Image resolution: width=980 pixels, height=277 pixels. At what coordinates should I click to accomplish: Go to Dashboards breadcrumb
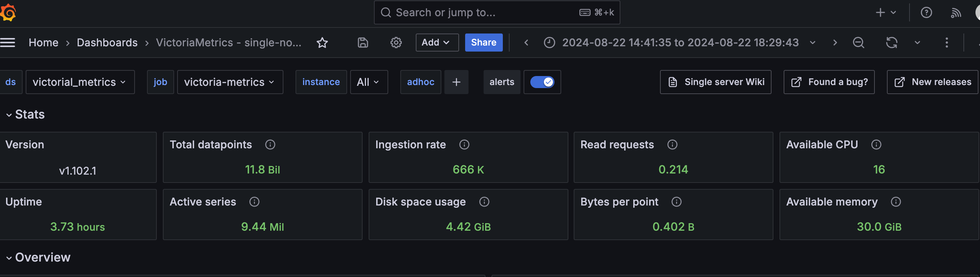coord(107,43)
